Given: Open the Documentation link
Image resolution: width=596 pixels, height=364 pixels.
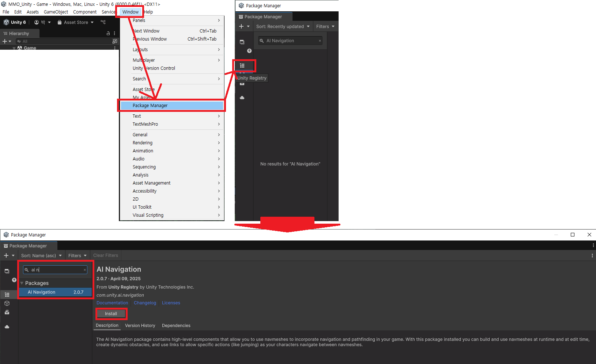Looking at the screenshot, I should pyautogui.click(x=112, y=303).
